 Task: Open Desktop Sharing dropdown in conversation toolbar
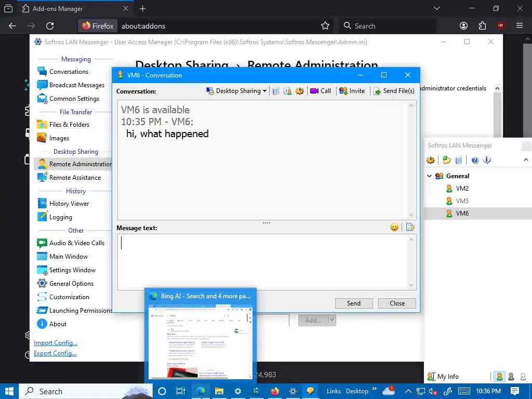coord(236,91)
